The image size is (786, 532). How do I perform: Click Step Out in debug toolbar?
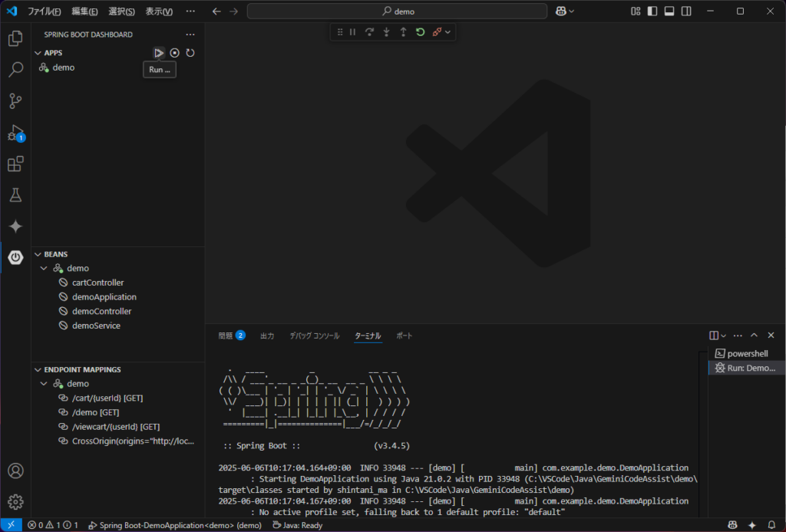click(x=404, y=32)
